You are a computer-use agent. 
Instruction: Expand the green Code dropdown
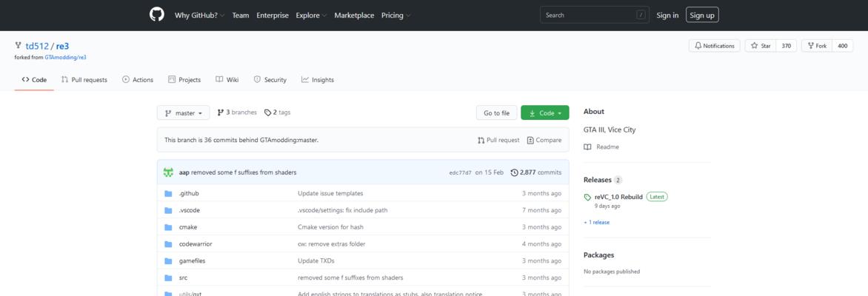tap(544, 113)
